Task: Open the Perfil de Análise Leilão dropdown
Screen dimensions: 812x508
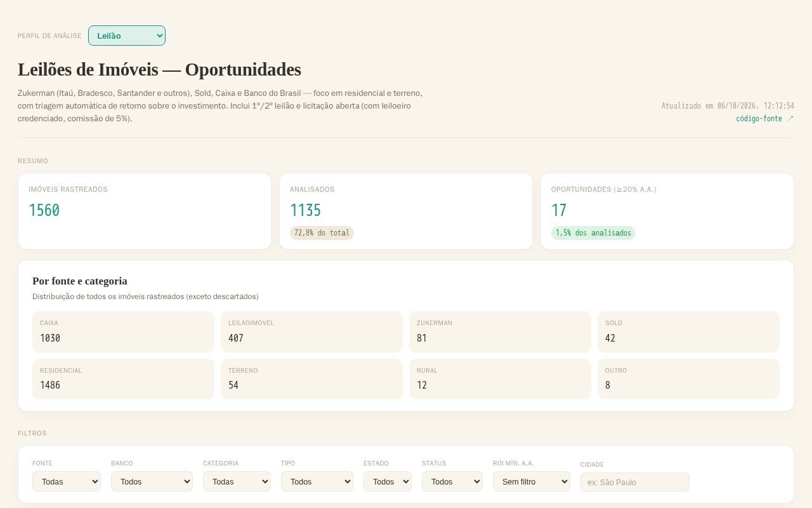Action: click(x=127, y=36)
